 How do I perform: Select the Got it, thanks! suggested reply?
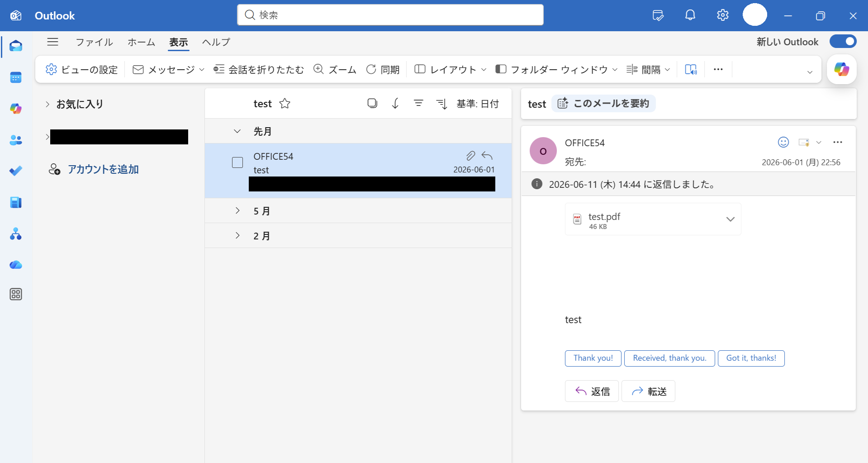(751, 358)
